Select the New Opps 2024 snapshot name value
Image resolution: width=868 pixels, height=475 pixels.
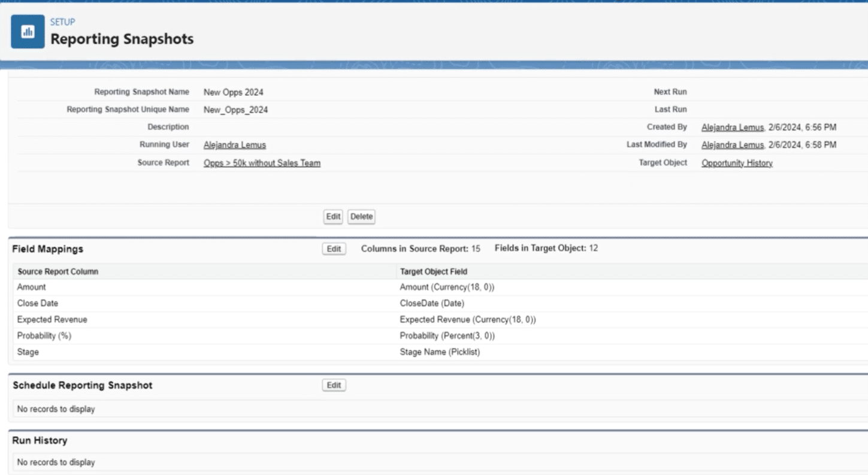233,92
